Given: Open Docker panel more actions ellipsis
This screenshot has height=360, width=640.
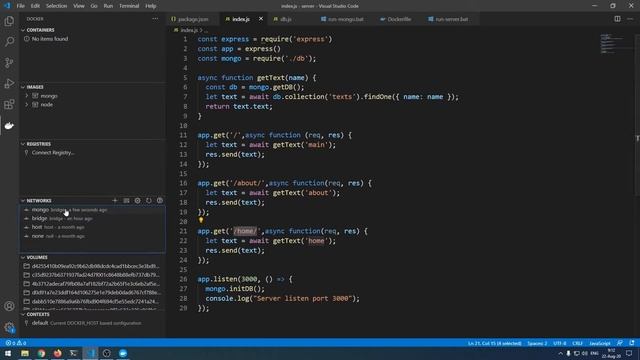Looking at the screenshot, I should click(x=155, y=19).
